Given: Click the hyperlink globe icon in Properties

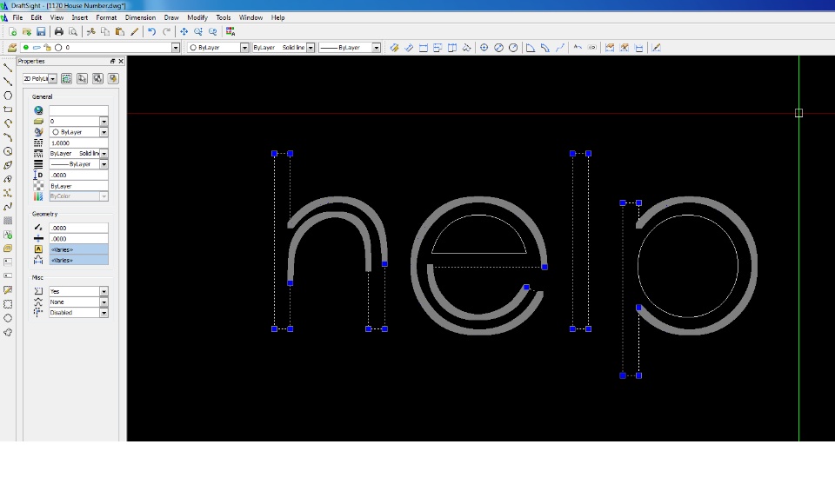Looking at the screenshot, I should [x=38, y=110].
